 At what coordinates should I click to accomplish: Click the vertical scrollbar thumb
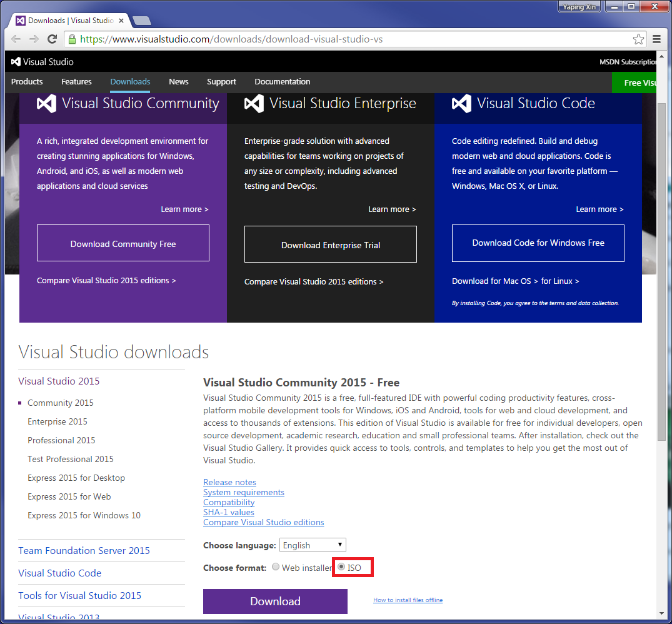661,272
